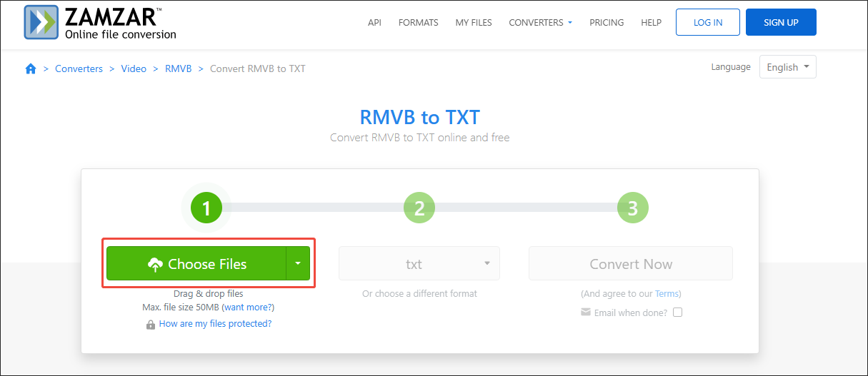Image resolution: width=868 pixels, height=376 pixels.
Task: Open the Pricing page
Action: pos(607,22)
